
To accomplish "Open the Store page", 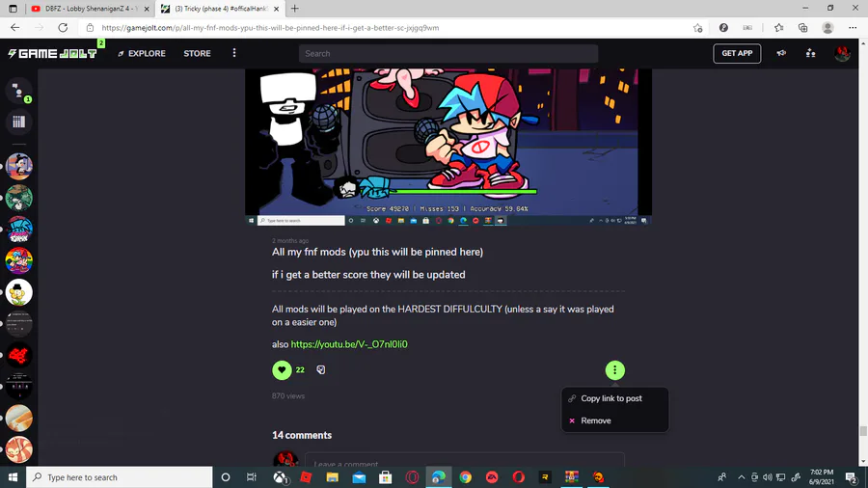I will pos(197,54).
